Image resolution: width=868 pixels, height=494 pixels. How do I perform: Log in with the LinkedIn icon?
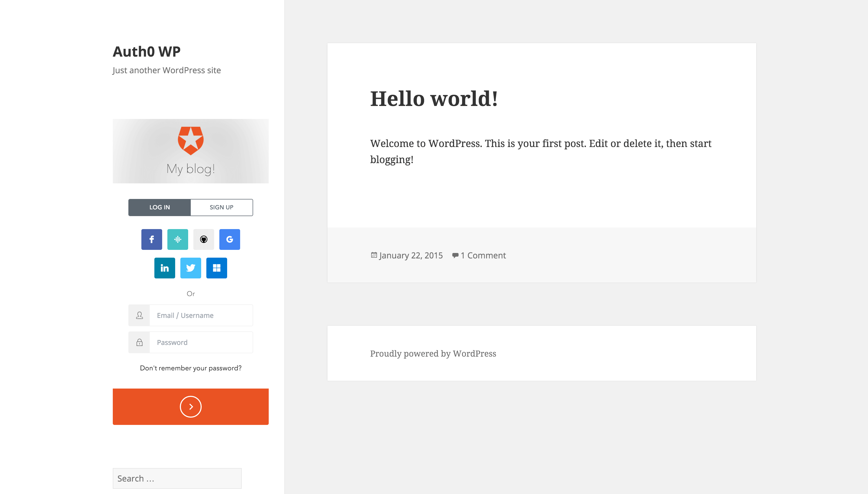[165, 268]
